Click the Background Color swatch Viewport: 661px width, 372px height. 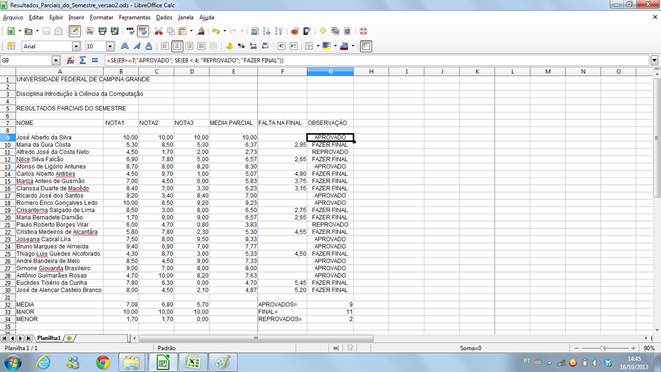[x=326, y=46]
